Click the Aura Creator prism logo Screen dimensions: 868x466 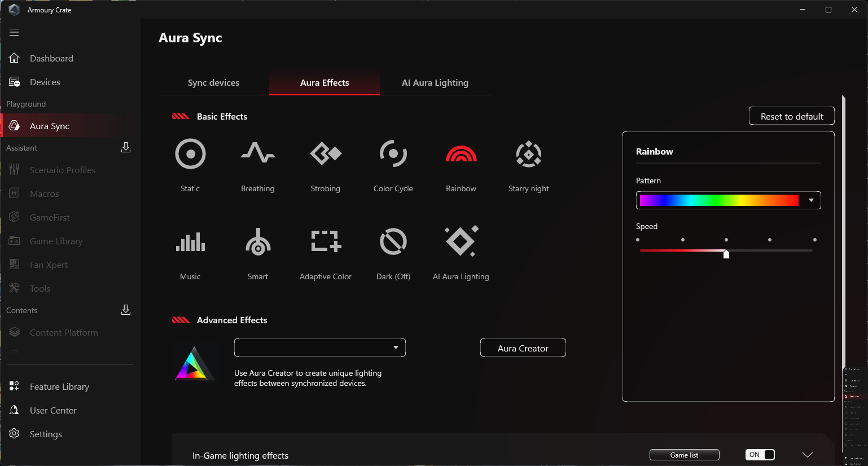click(194, 363)
